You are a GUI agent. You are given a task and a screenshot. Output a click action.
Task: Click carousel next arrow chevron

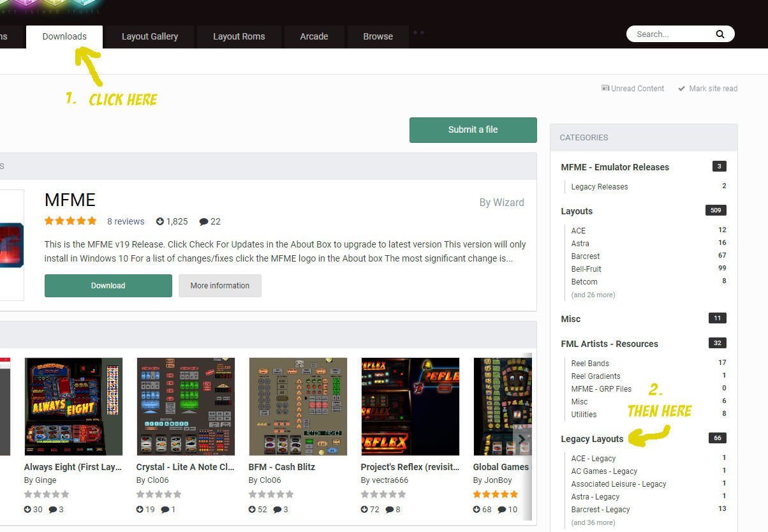[x=522, y=439]
